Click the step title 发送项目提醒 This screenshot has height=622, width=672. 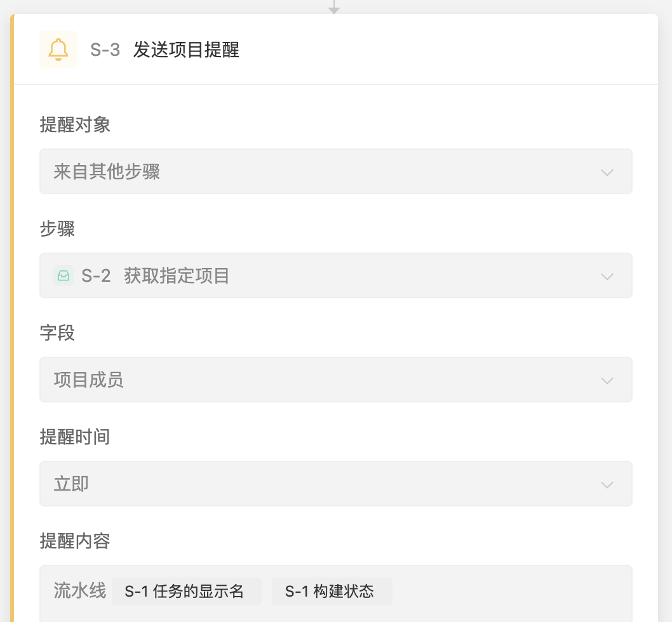click(x=186, y=50)
